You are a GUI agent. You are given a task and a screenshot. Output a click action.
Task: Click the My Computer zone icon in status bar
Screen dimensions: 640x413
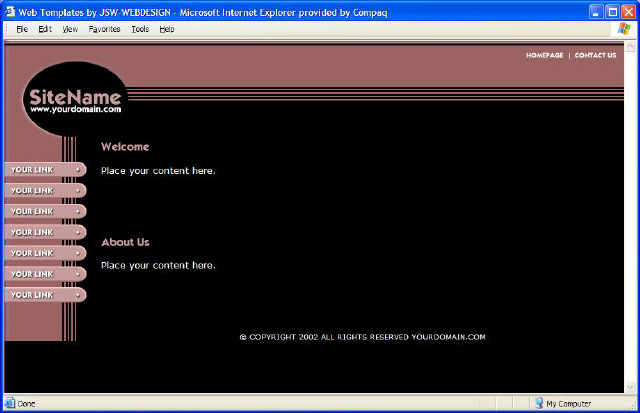point(538,403)
